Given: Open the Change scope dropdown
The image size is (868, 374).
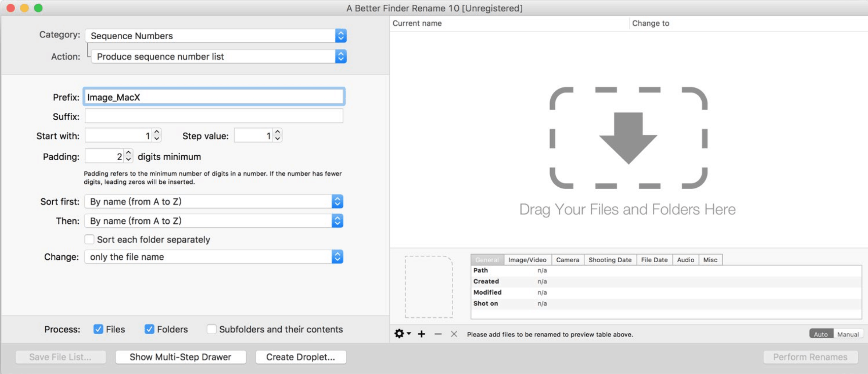Looking at the screenshot, I should (337, 256).
